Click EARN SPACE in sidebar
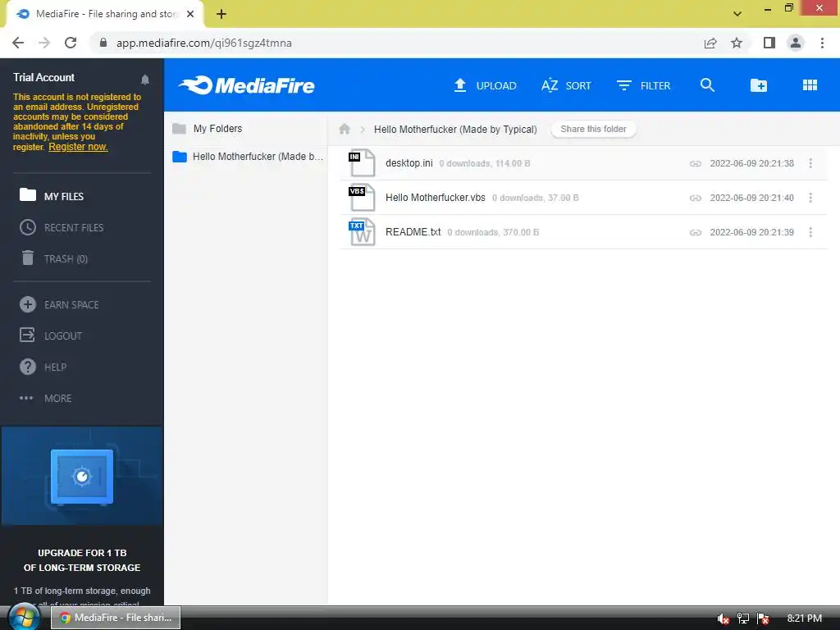 (59, 305)
